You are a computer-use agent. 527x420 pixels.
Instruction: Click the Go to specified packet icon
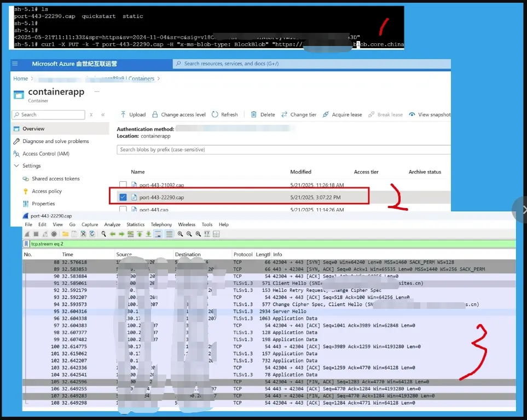coord(130,234)
